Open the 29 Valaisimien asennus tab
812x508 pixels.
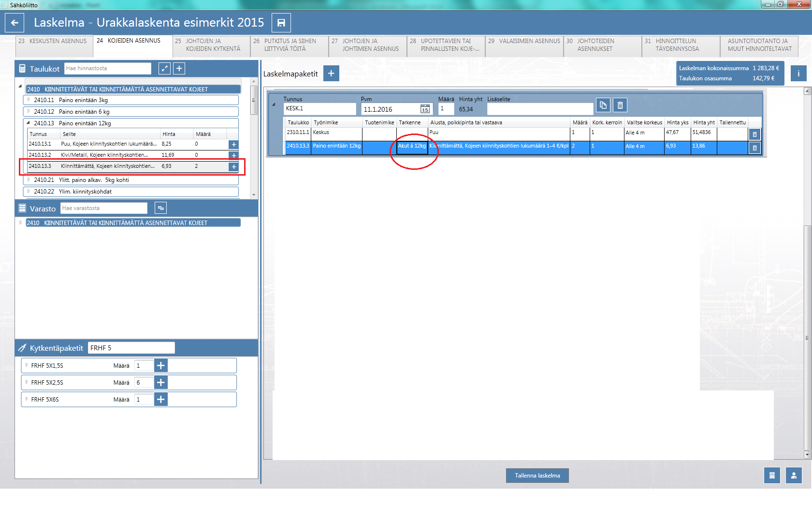(x=524, y=46)
